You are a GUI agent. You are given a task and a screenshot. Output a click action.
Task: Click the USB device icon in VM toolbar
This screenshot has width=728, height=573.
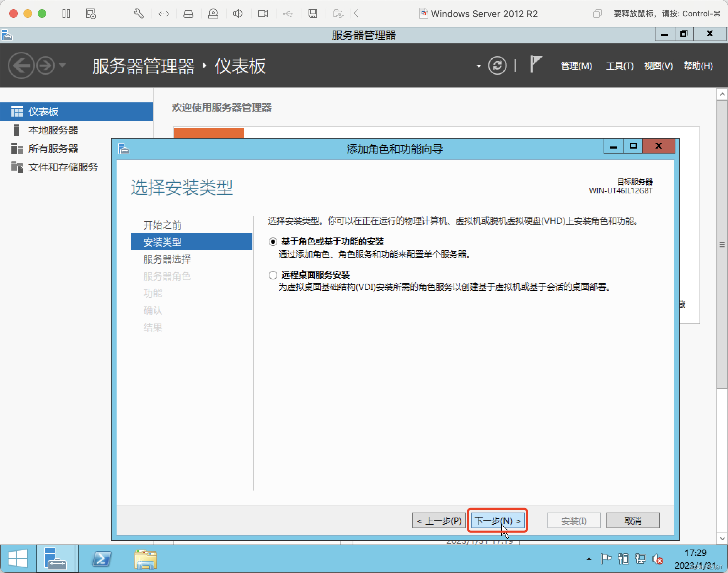tap(288, 14)
